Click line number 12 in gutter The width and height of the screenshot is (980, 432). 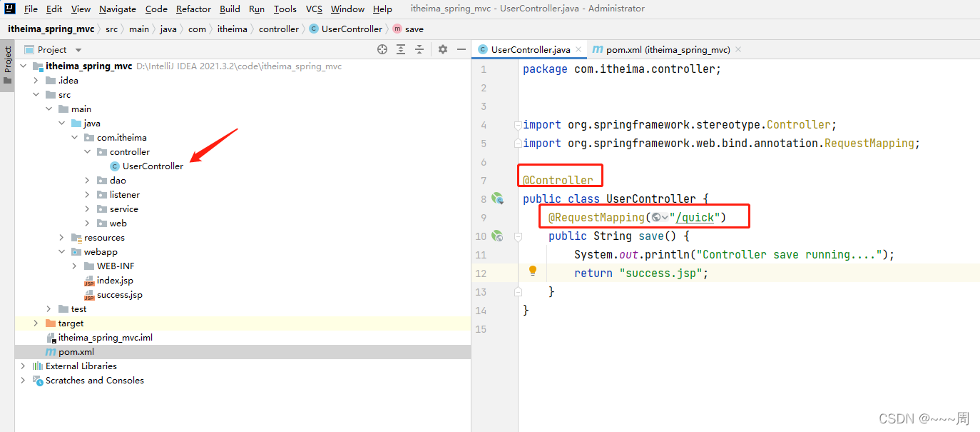(x=480, y=273)
